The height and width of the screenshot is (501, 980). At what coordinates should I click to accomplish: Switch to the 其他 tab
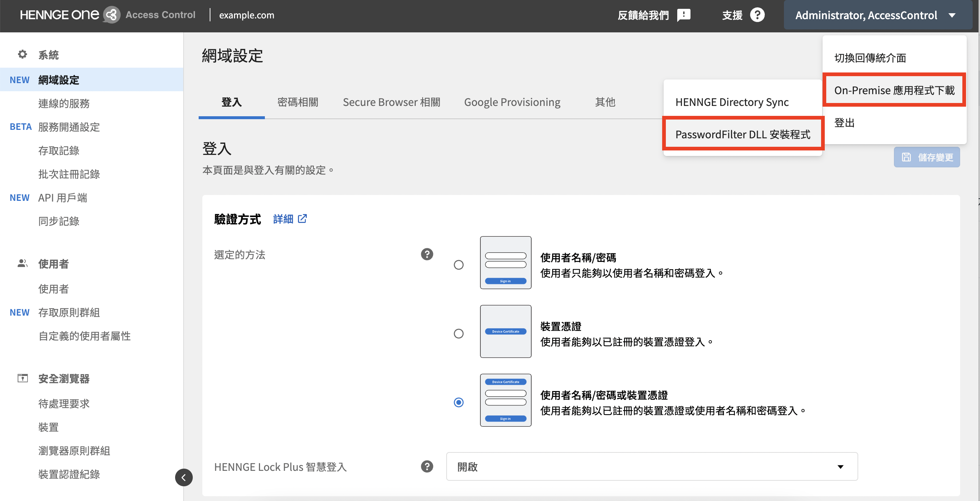[605, 102]
